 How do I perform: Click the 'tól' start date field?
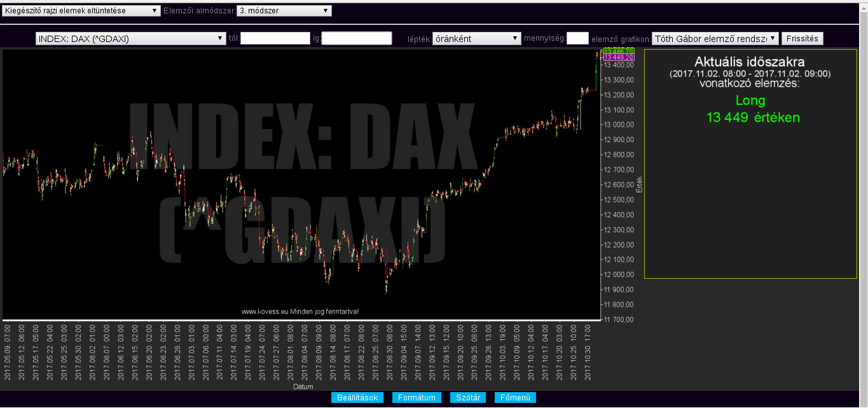tap(275, 39)
